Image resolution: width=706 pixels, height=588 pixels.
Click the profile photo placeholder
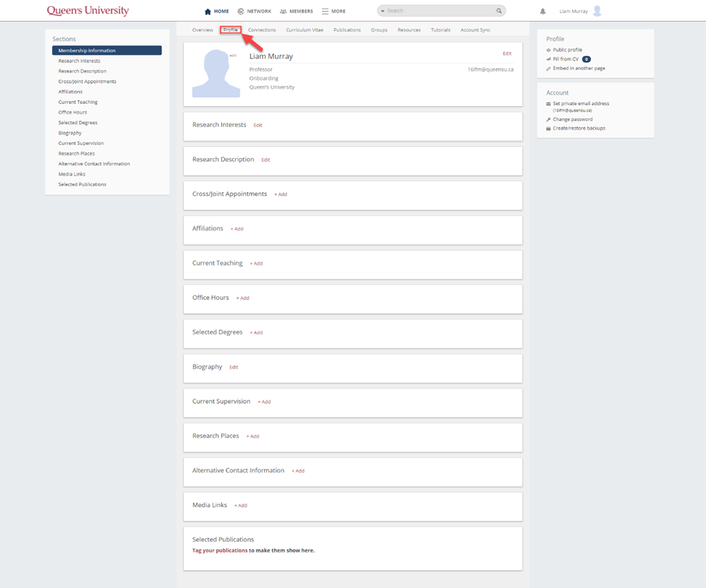click(216, 74)
